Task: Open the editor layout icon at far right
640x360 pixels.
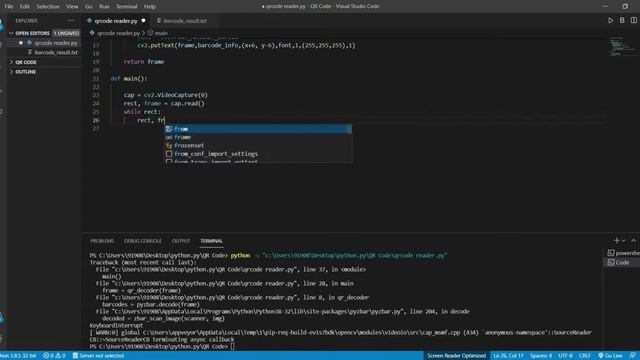Action: 633,20
